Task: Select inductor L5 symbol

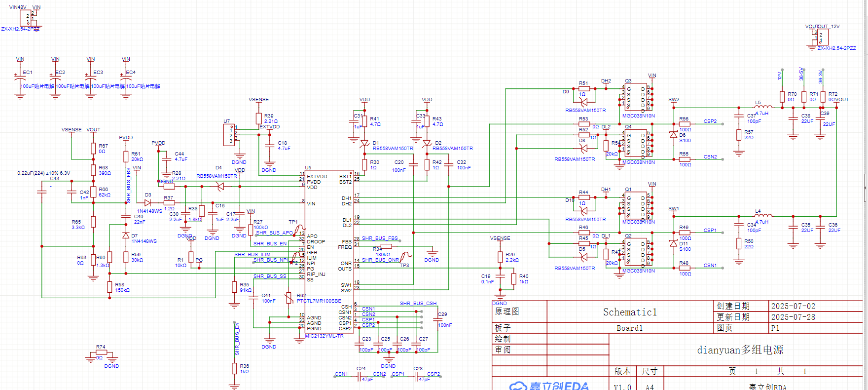Action: (763, 106)
